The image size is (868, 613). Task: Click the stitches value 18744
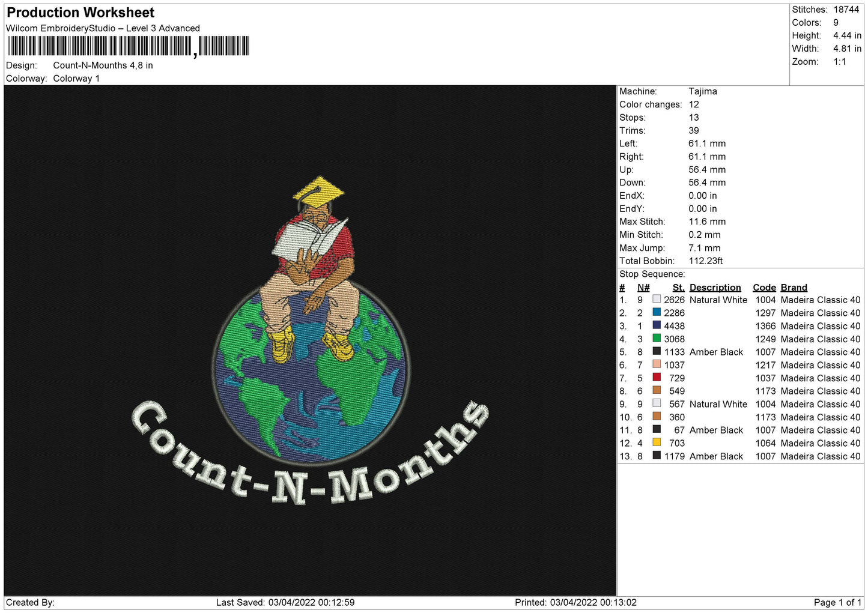[846, 10]
